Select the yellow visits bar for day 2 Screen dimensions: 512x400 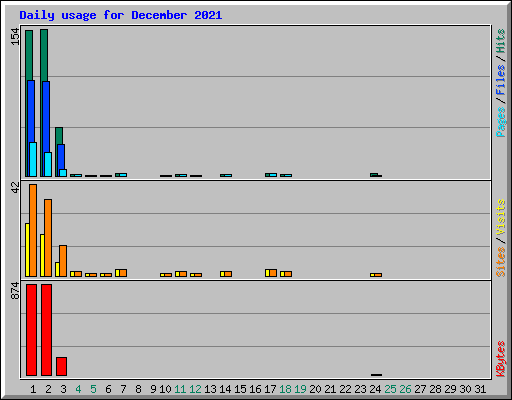(42, 255)
